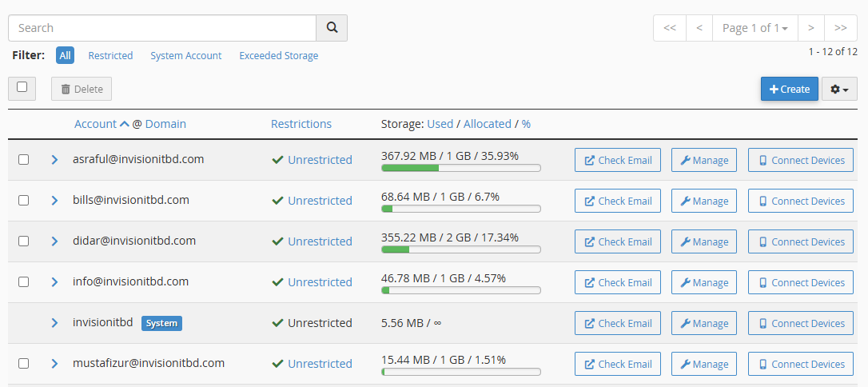Click the search magnifier icon button
This screenshot has width=868, height=387.
(332, 28)
